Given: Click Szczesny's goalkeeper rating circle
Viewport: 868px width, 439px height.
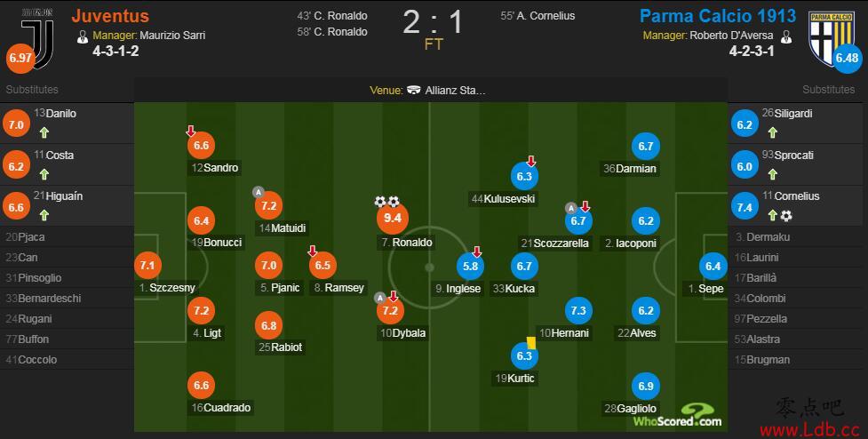Looking at the screenshot, I should coord(147,265).
